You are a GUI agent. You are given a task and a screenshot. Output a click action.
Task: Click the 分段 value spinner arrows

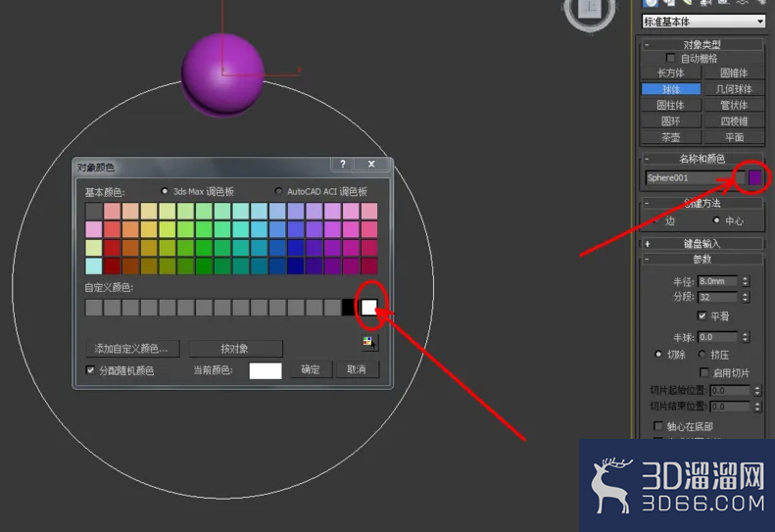[746, 297]
